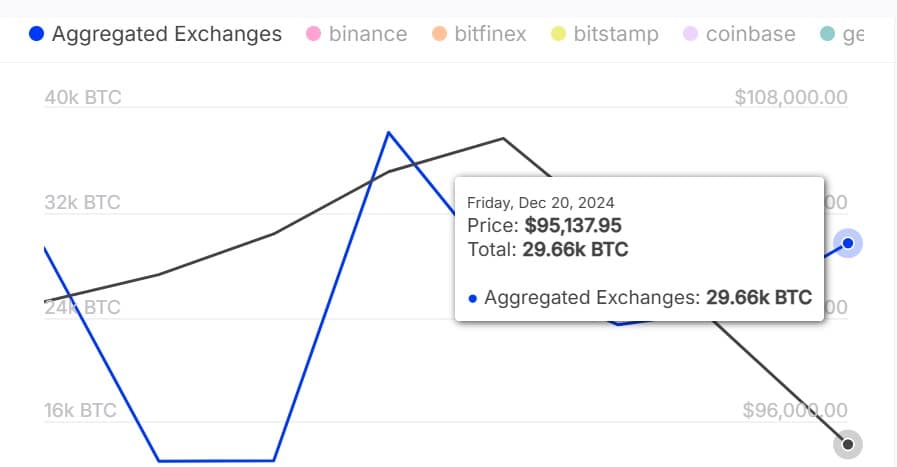Click the 16k BTC axis label
897x467 pixels.
(81, 410)
